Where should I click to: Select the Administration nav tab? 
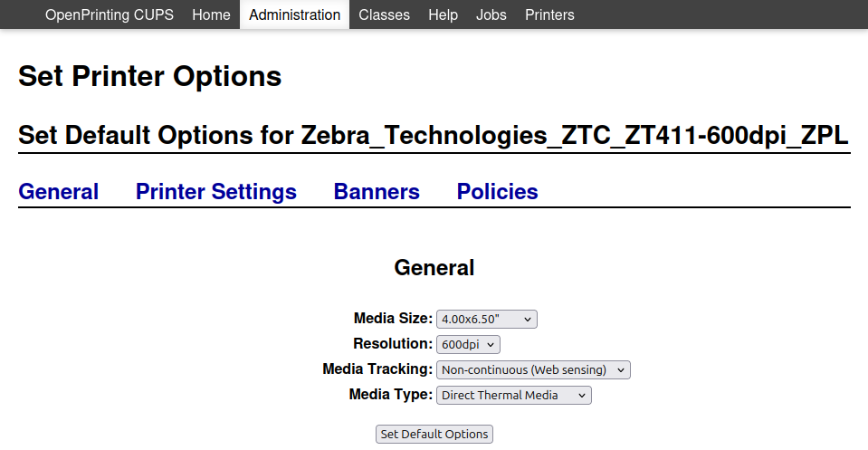pos(294,14)
